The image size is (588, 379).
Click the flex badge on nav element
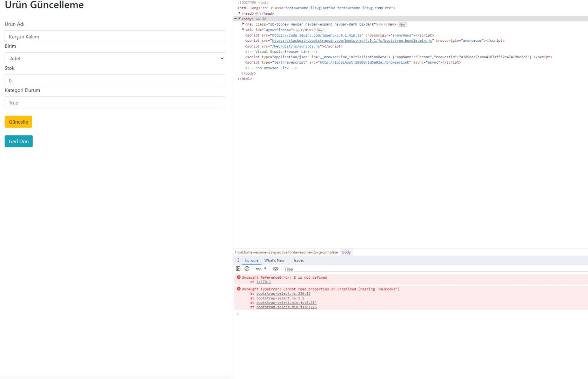click(402, 25)
